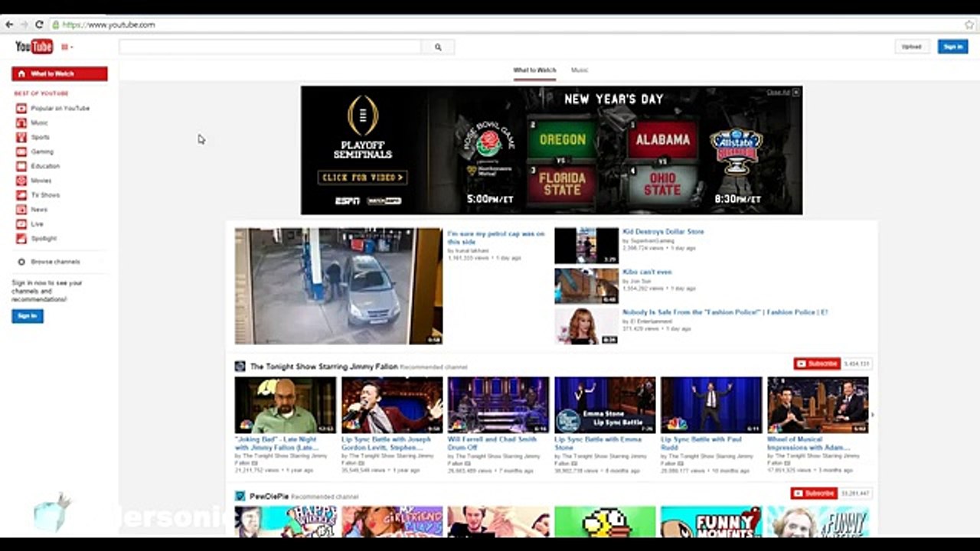Open the Flappy Bird thumbnail in PewDiePie row

coord(605,521)
